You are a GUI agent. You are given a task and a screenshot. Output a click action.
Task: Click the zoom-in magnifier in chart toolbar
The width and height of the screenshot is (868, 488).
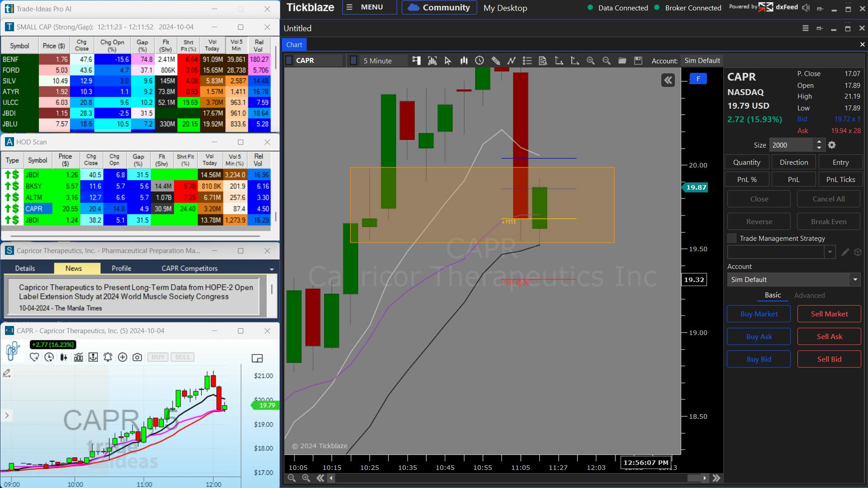point(590,61)
